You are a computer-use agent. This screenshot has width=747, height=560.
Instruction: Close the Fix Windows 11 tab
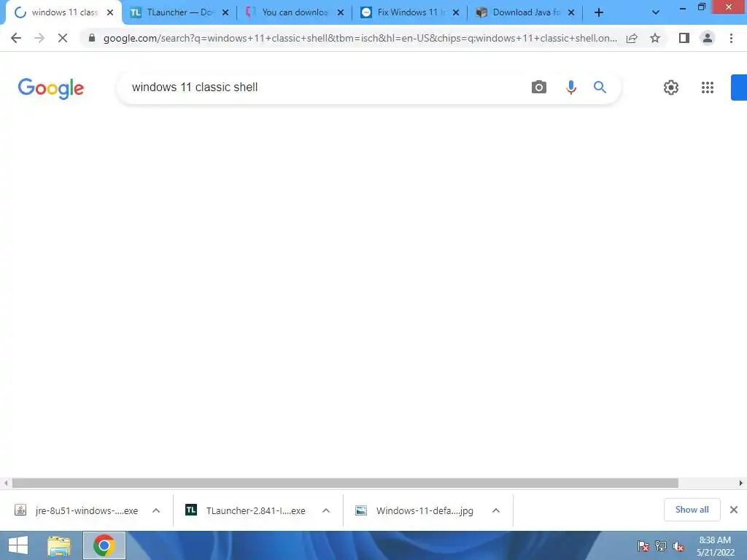point(456,13)
